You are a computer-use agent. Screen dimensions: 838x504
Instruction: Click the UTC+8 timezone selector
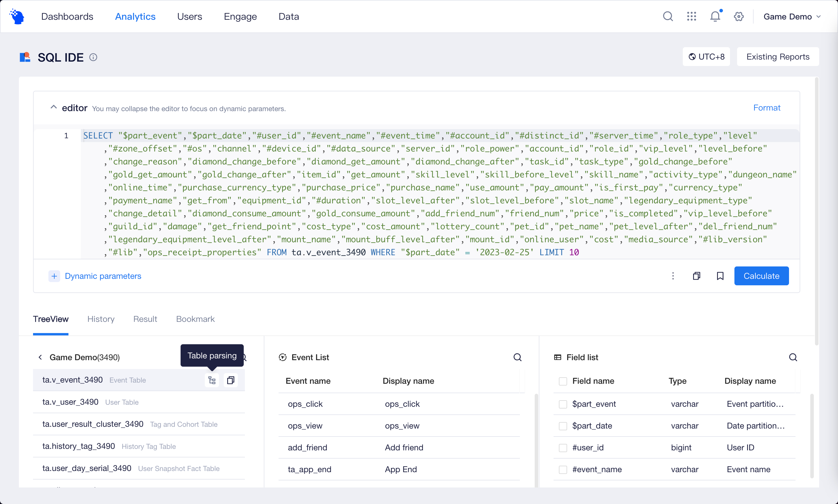[706, 57]
